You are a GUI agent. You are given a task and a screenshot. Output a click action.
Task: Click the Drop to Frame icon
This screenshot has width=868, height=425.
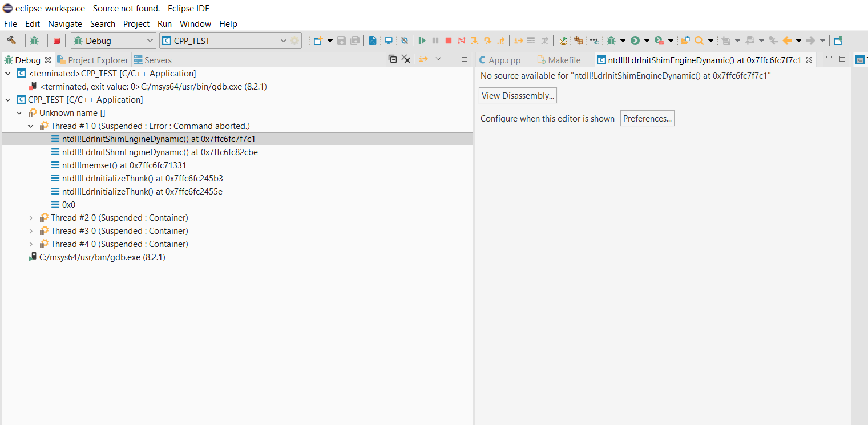pos(531,41)
